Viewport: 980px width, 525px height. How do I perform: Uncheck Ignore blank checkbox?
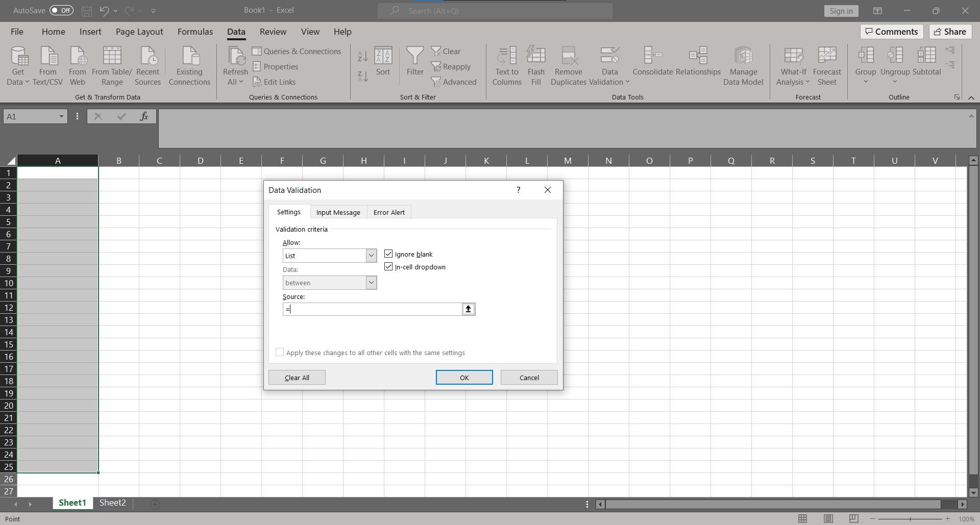tap(388, 254)
